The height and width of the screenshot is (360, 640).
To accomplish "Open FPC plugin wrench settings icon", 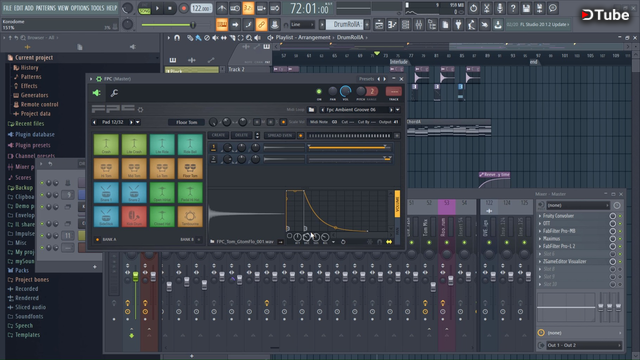I will click(x=114, y=93).
